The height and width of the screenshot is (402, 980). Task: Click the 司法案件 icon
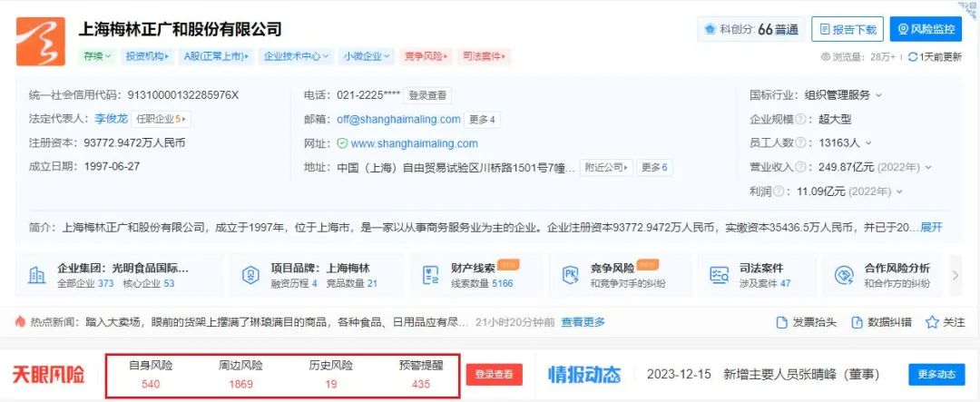(720, 275)
